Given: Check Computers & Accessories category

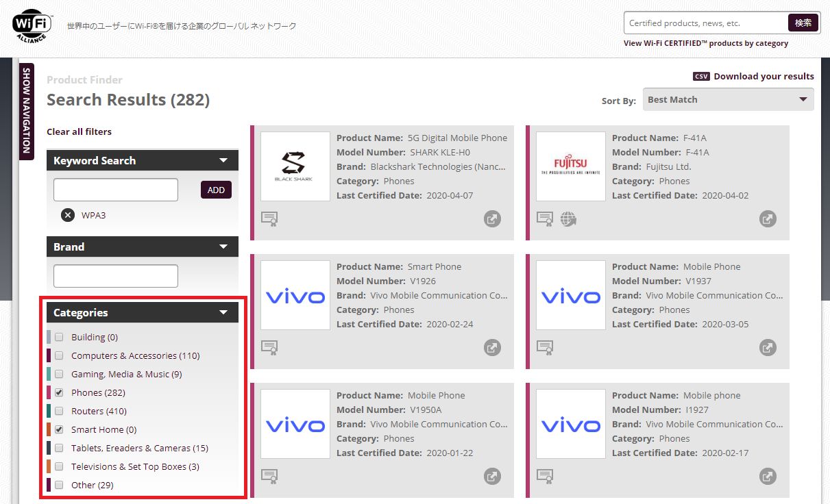Looking at the screenshot, I should (x=59, y=355).
